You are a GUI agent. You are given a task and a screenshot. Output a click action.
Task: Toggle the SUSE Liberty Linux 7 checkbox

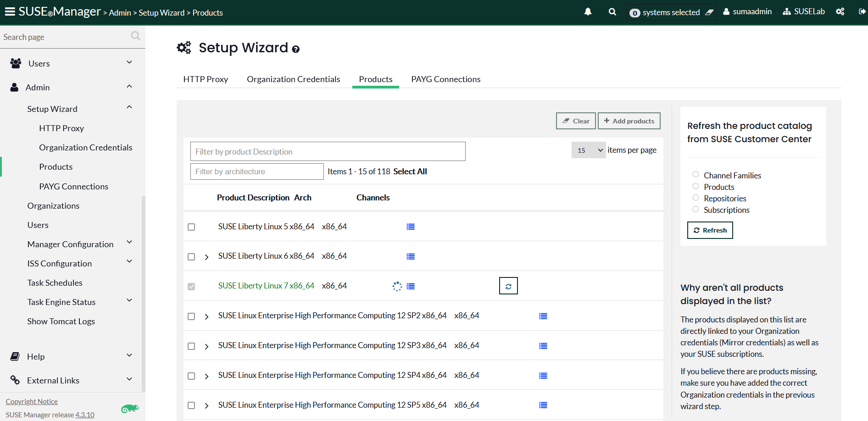[x=191, y=287]
